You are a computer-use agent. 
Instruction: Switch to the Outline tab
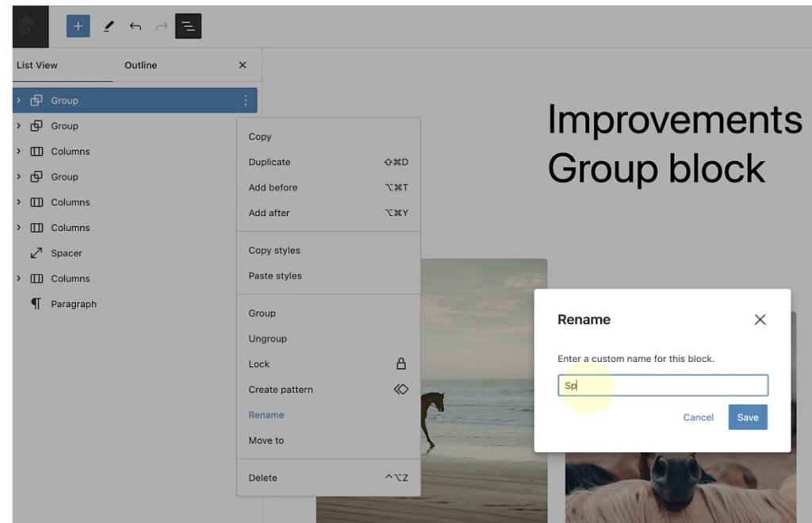click(x=140, y=65)
